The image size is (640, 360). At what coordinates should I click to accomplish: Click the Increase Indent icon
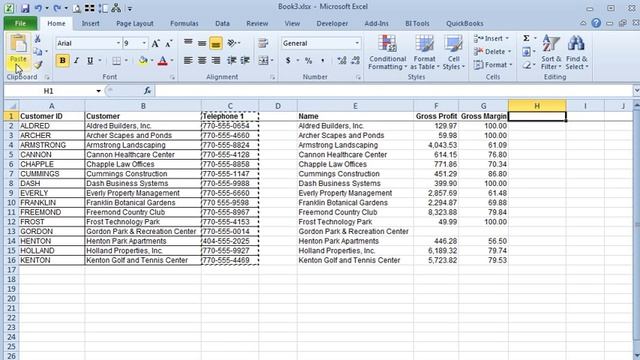point(245,61)
